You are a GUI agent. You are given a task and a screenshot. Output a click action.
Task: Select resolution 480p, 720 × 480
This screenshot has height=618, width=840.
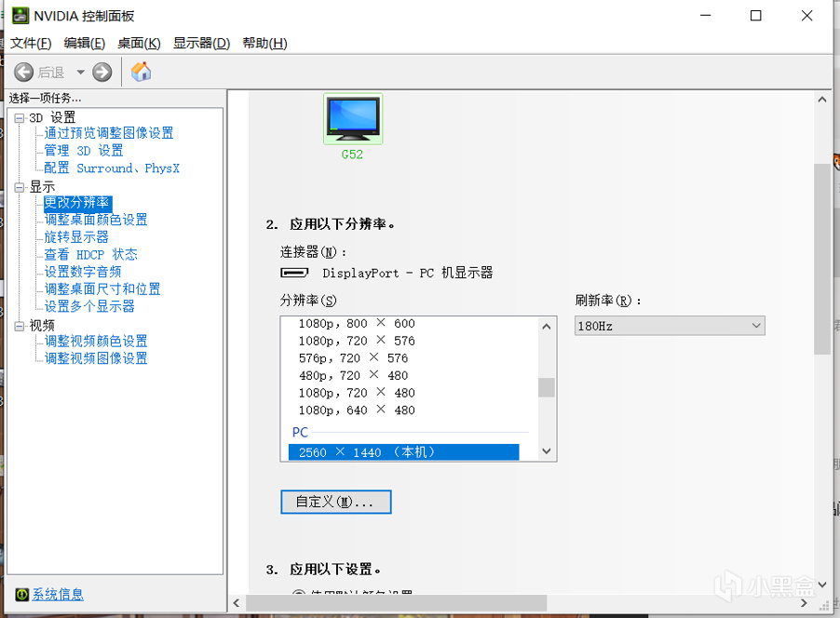(354, 375)
